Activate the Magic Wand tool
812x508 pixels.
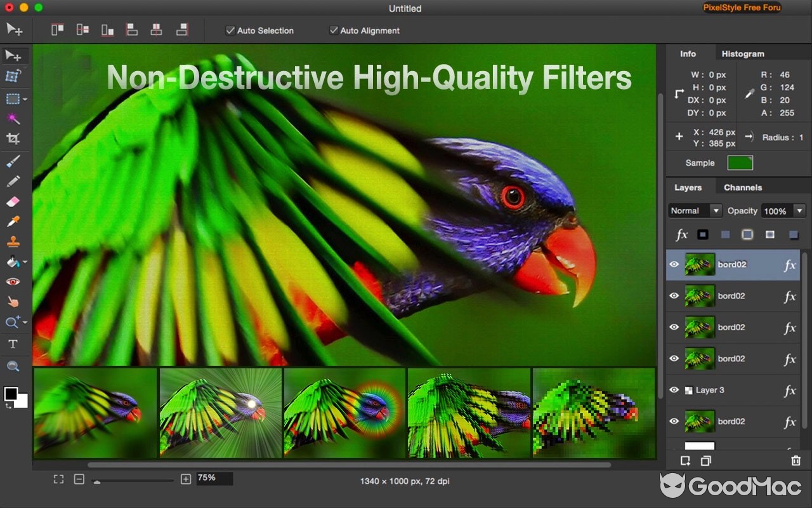coord(14,118)
